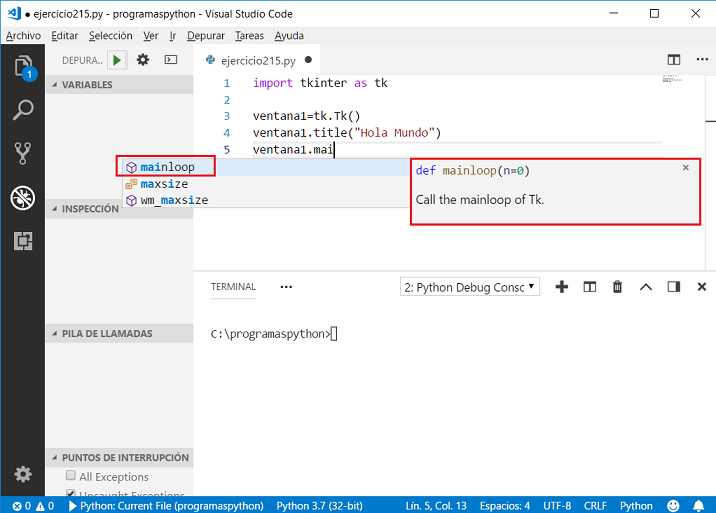Screen dimensions: 716x513
Task: Start debugging with green play button
Action: [117, 60]
